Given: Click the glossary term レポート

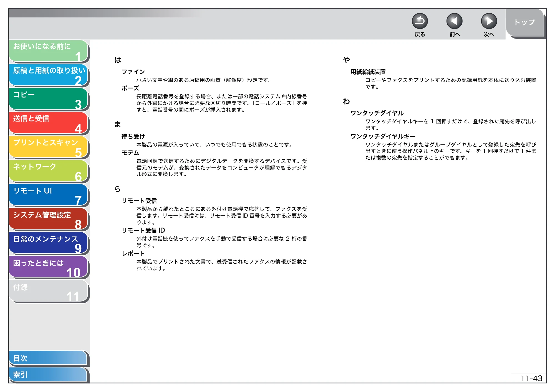Looking at the screenshot, I should [133, 253].
